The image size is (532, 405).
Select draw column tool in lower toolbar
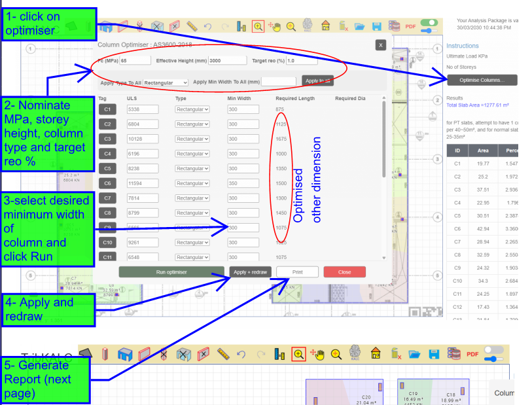point(105,355)
